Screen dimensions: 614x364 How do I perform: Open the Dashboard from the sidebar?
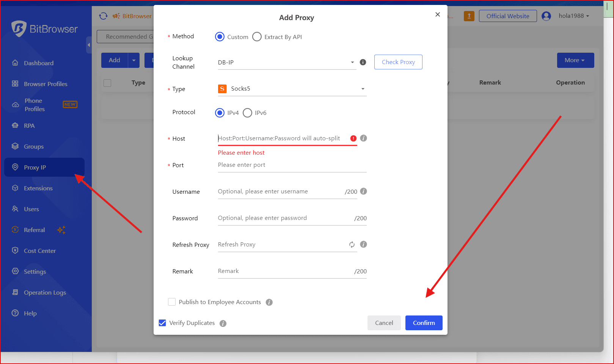coord(39,63)
